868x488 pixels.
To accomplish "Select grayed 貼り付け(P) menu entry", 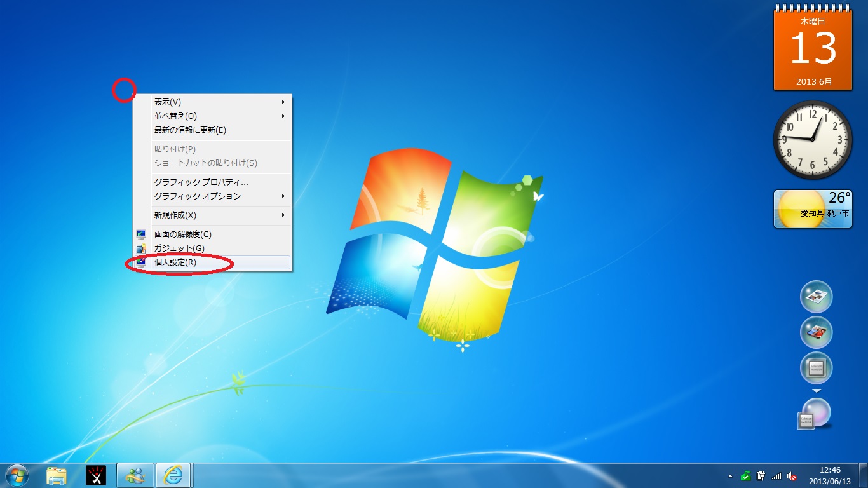I will [x=212, y=149].
